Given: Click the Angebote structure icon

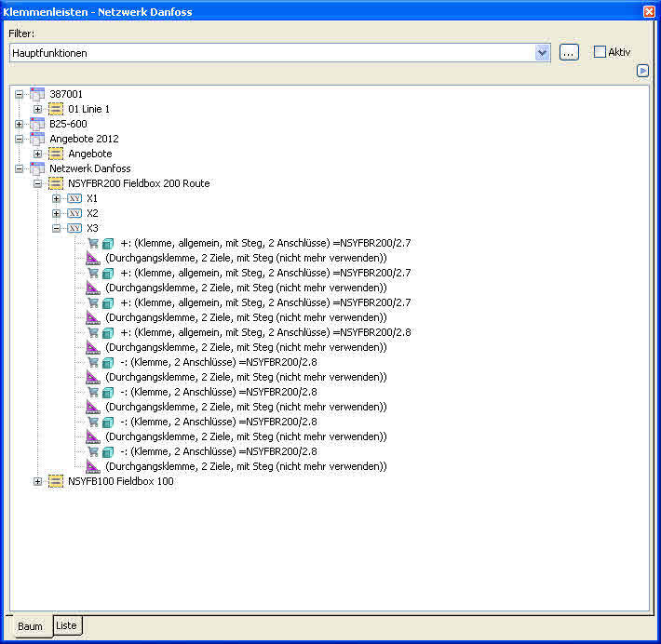Looking at the screenshot, I should pos(56,154).
